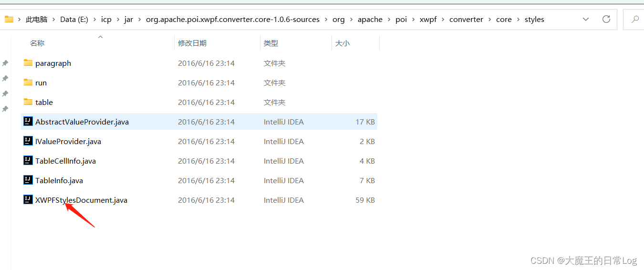Image resolution: width=644 pixels, height=270 pixels.
Task: Sort by 名称 column header
Action: (37, 43)
